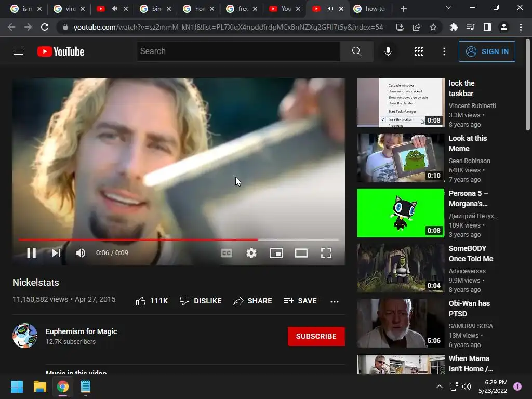This screenshot has height=399, width=532.
Task: Start voice search with microphone icon
Action: (x=388, y=51)
